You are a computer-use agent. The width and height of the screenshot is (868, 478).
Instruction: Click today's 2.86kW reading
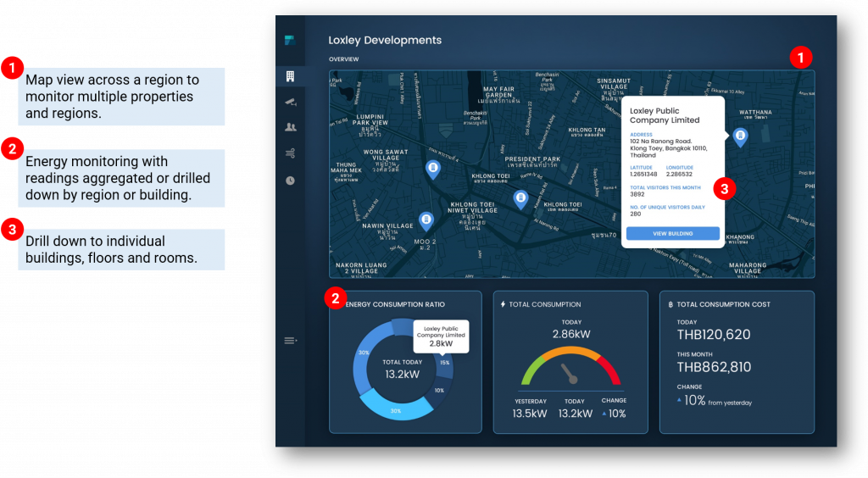(571, 334)
